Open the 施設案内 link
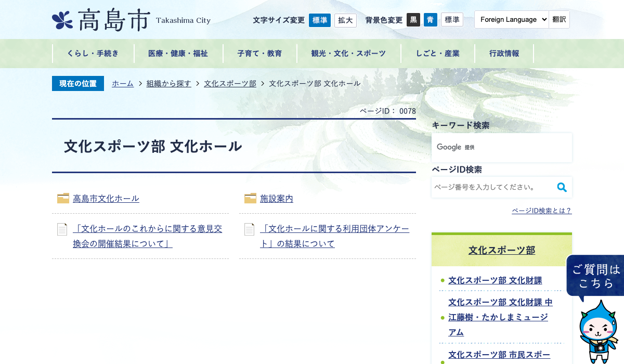 click(x=277, y=199)
